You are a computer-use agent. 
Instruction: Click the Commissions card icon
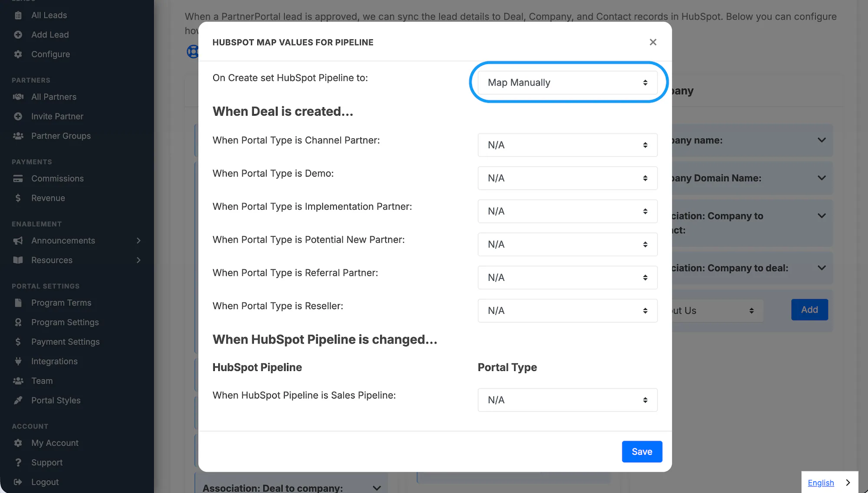[18, 178]
